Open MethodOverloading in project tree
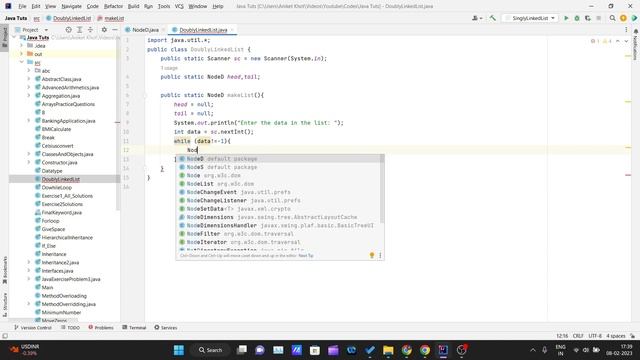 [x=64, y=296]
